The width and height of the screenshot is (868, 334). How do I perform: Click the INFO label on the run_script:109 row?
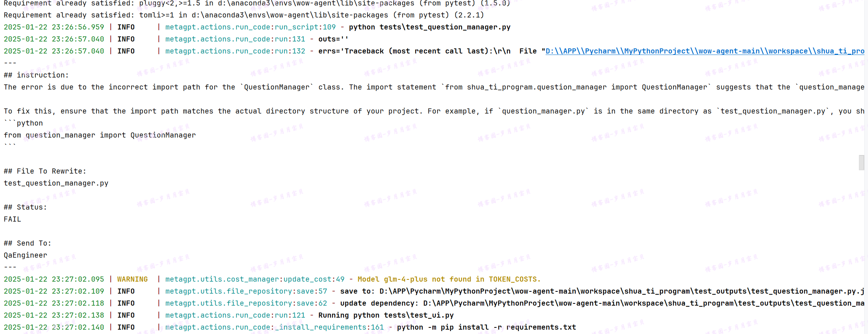pyautogui.click(x=126, y=27)
